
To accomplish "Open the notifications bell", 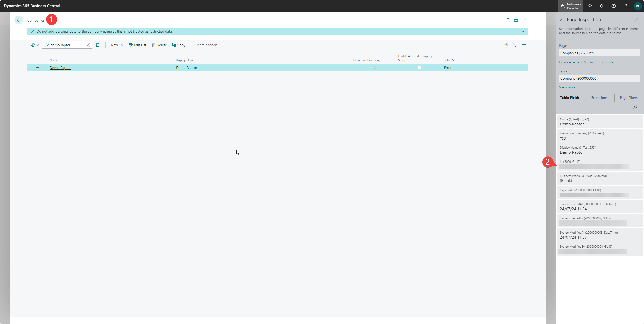I will coord(602,6).
